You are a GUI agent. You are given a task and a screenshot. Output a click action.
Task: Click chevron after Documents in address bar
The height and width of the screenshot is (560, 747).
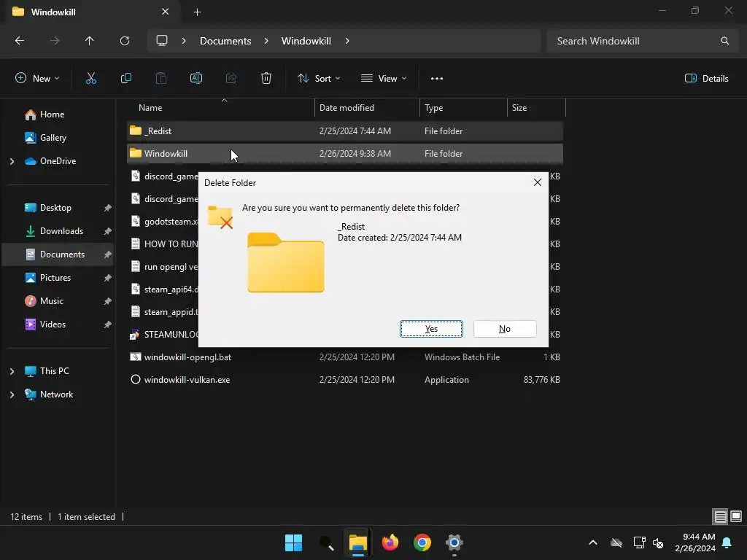266,41
